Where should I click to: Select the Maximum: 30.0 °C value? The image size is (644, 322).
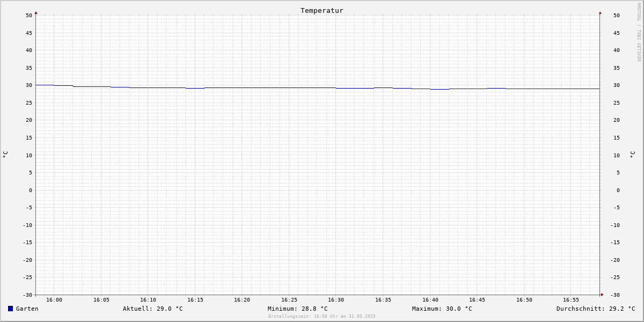[x=442, y=309]
